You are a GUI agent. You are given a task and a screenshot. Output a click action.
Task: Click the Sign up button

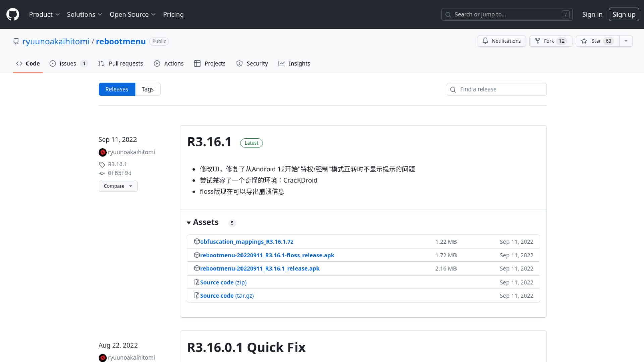coord(624,14)
